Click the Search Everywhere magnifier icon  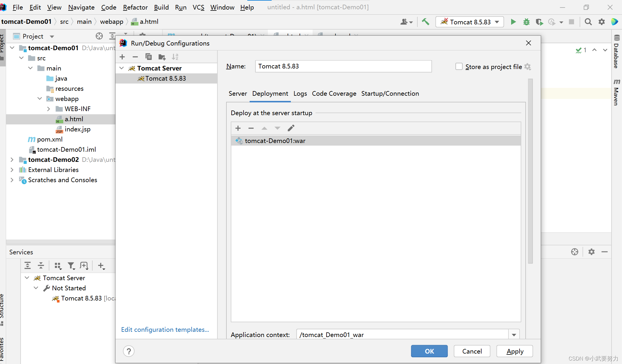pos(588,22)
